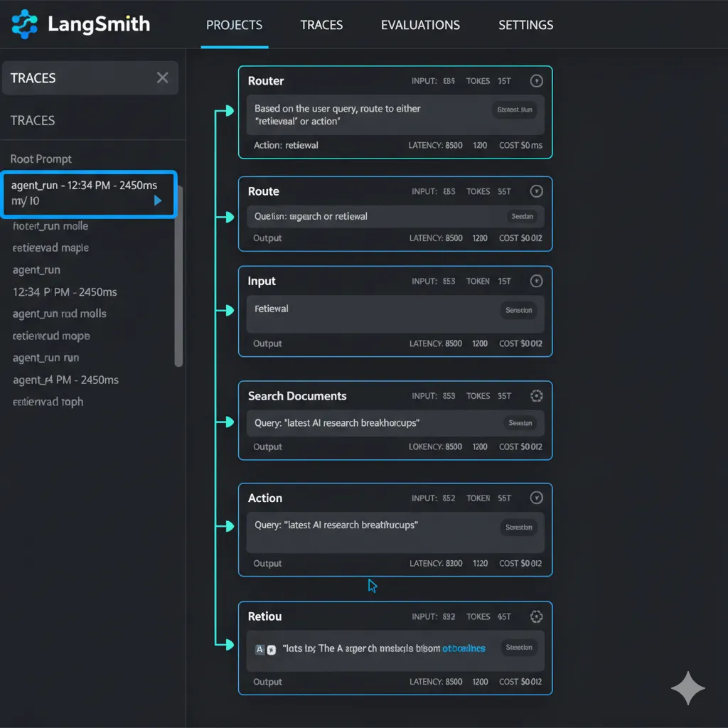Screen dimensions: 728x728
Task: Switch to the TRACES navigation tab
Action: click(x=321, y=25)
